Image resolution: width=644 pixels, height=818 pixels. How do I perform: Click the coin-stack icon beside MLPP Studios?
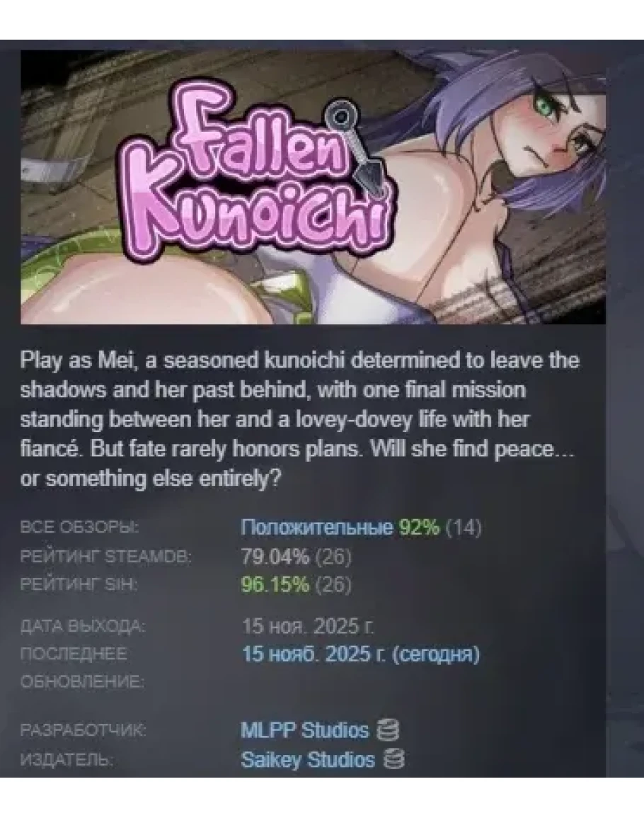[388, 729]
